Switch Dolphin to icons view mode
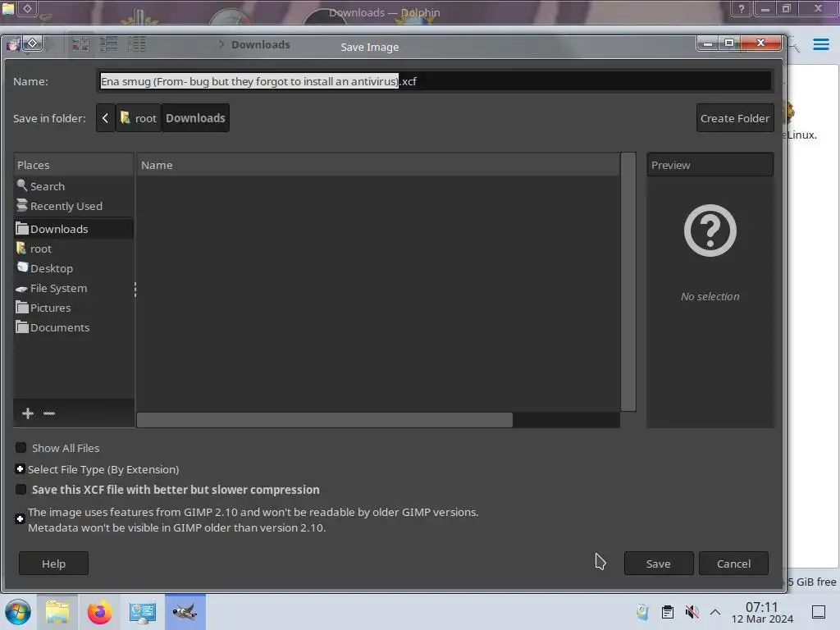 point(80,44)
